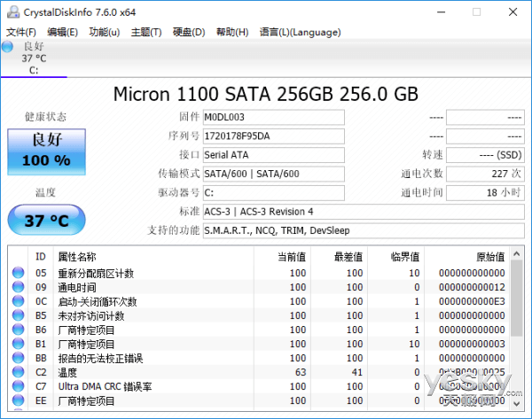Screen dimensions: 532x419
Task: Select the C: drive status orb at top
Action: pos(7,46)
